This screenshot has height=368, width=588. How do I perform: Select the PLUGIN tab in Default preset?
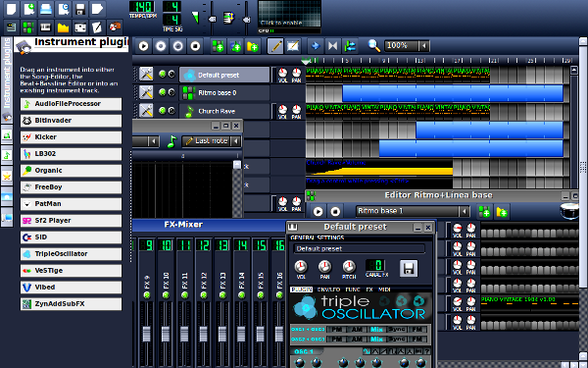coord(302,289)
